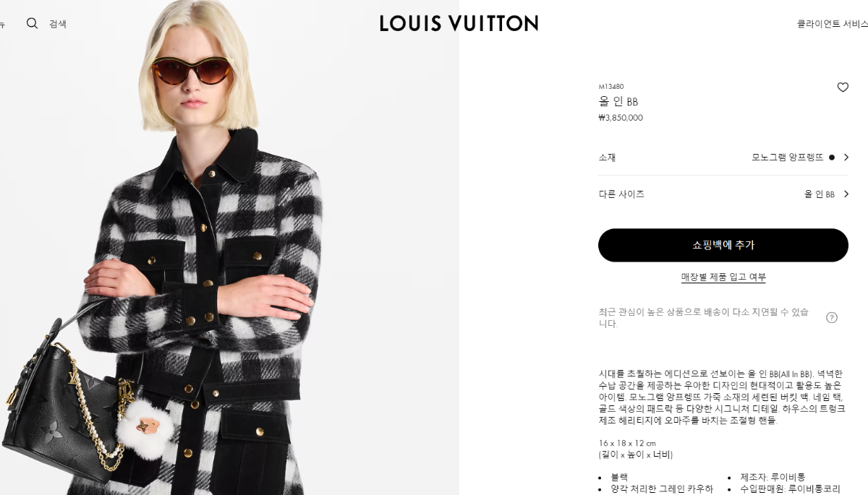Add to shopping bag with 쇼핑백에 추가
This screenshot has width=868, height=495.
(723, 245)
